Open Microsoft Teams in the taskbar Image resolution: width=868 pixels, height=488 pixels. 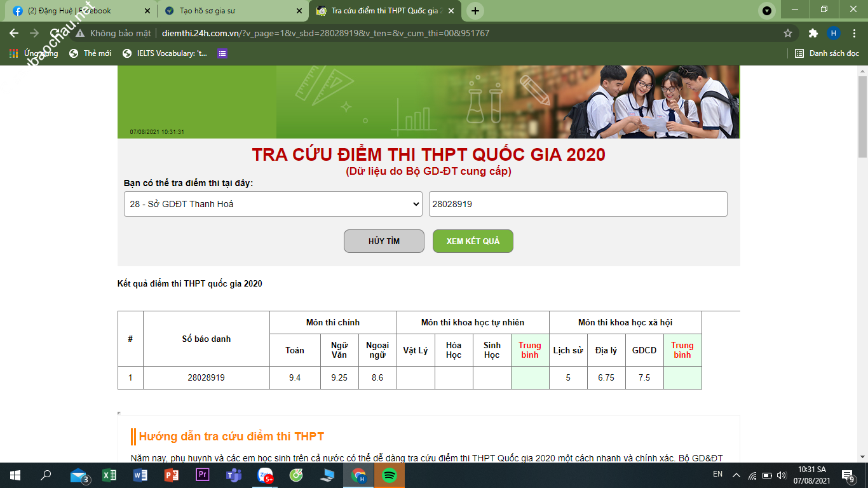point(234,475)
